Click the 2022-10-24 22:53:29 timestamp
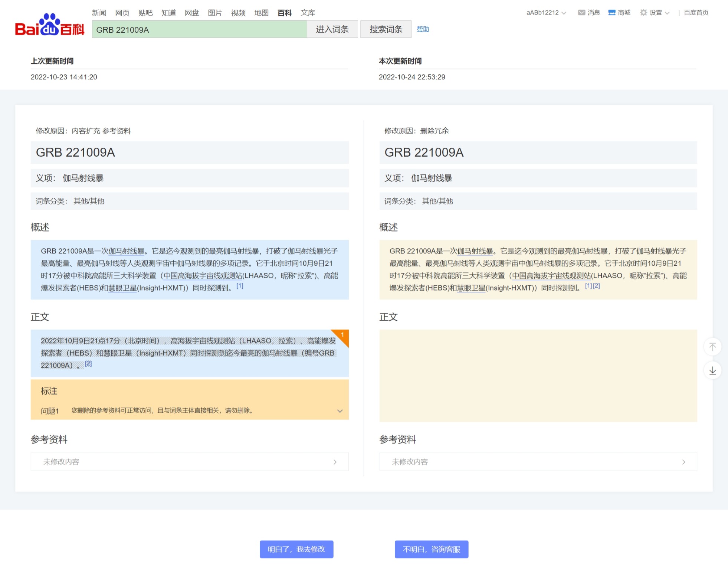The height and width of the screenshot is (573, 728). pos(412,77)
